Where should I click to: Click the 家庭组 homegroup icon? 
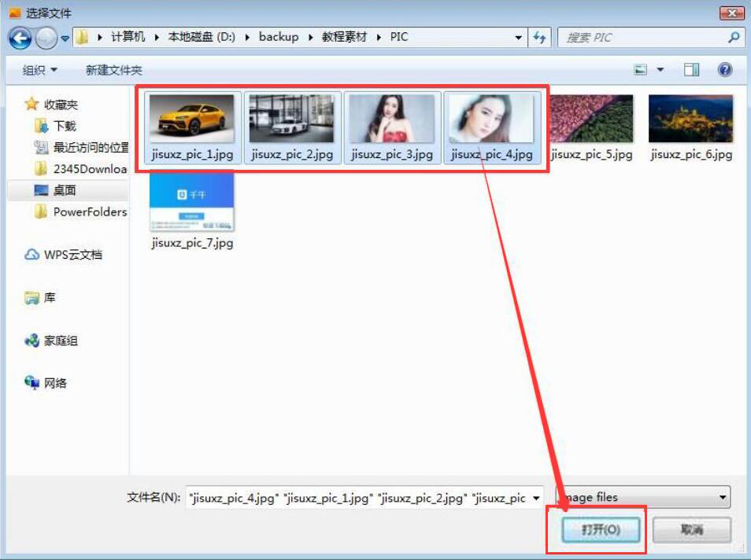tap(31, 341)
